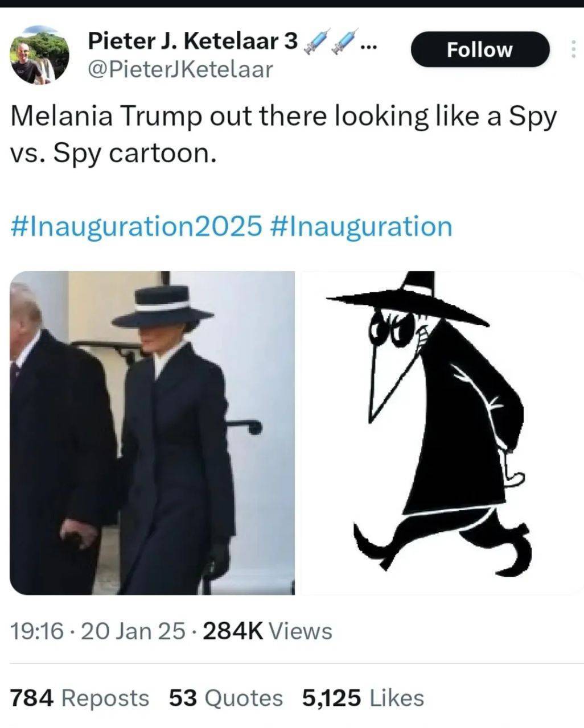View the 284K Views analytics

tap(267, 631)
